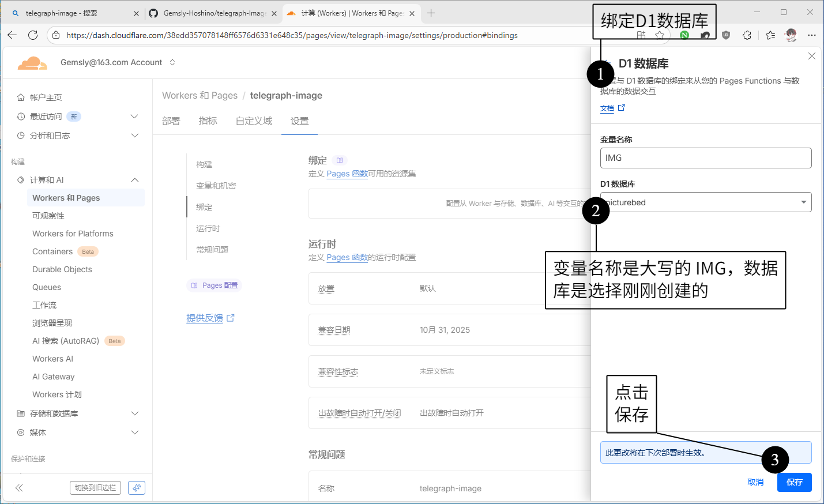Click the browser refresh icon
The width and height of the screenshot is (824, 504).
(x=33, y=35)
